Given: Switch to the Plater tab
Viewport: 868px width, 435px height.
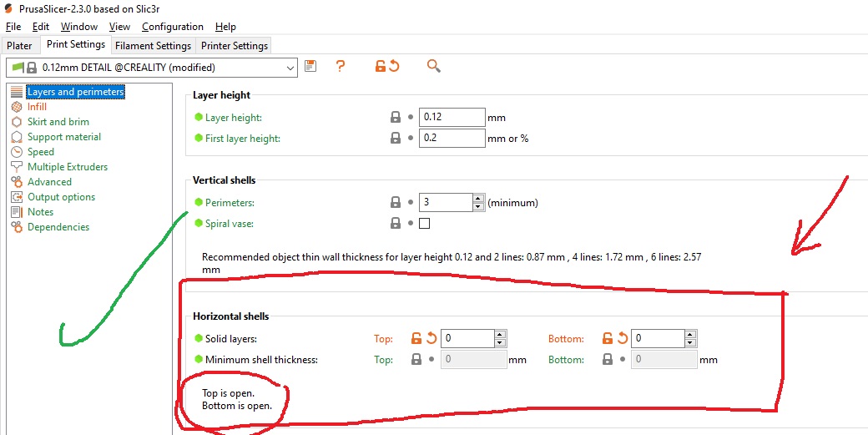Looking at the screenshot, I should tap(19, 45).
